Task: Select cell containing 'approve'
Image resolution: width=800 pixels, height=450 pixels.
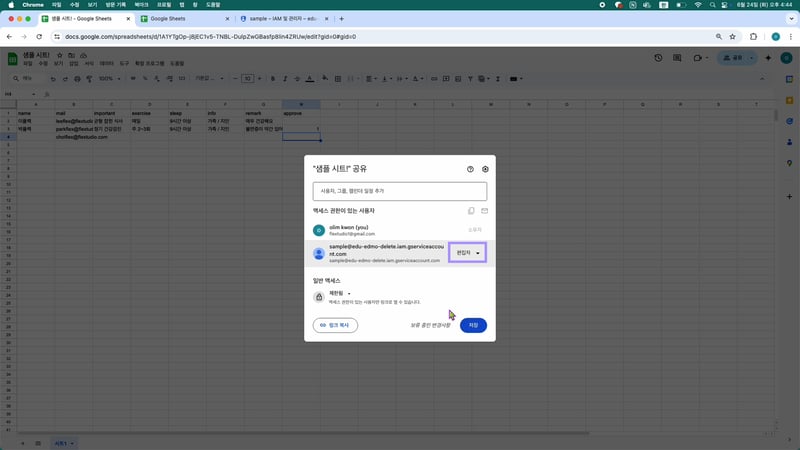Action: 301,113
